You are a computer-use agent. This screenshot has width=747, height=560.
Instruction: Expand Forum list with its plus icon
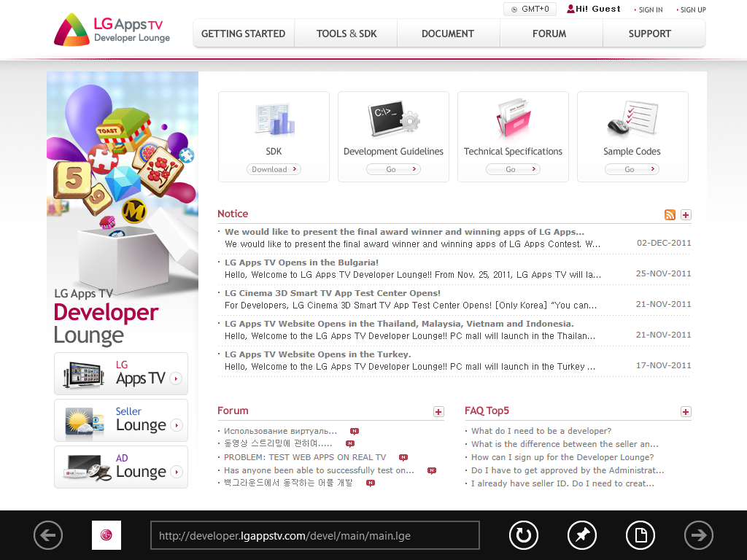[438, 412]
